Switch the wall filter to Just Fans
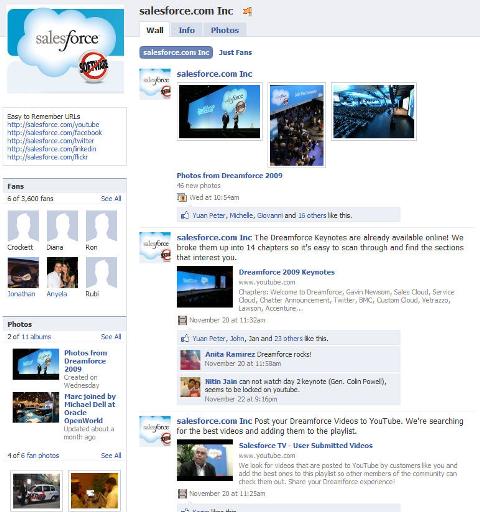The height and width of the screenshot is (512, 480). click(235, 52)
